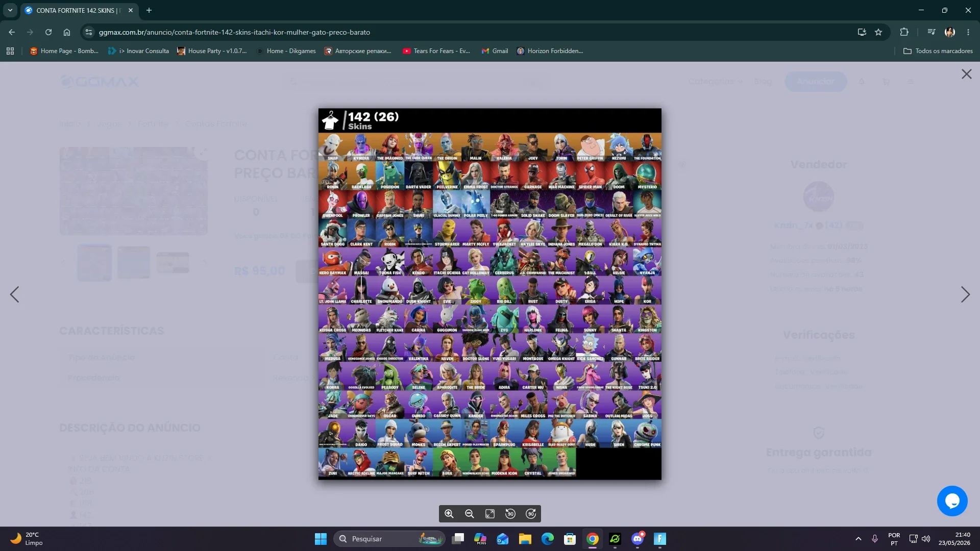Image resolution: width=980 pixels, height=551 pixels.
Task: Open Task View on the taskbar
Action: (458, 539)
